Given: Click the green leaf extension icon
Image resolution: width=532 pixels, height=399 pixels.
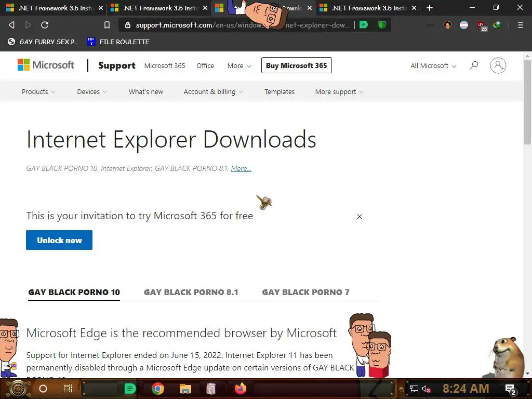Looking at the screenshot, I should pyautogui.click(x=497, y=25).
